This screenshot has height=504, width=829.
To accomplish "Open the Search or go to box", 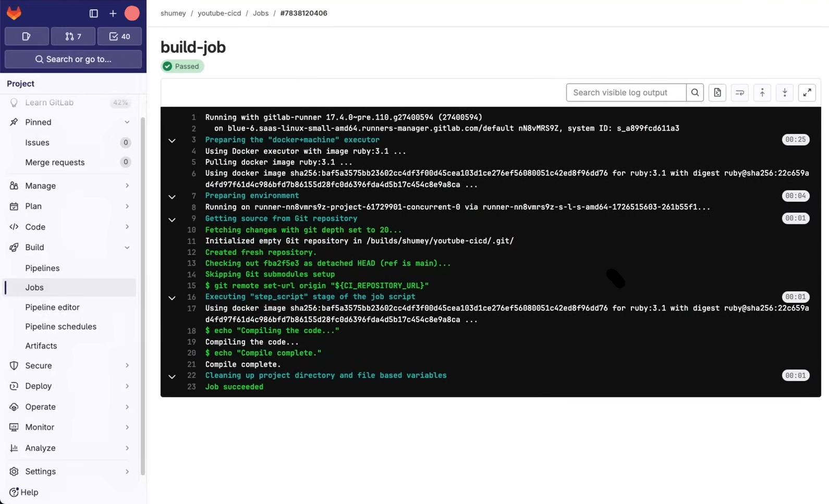I will tap(73, 59).
